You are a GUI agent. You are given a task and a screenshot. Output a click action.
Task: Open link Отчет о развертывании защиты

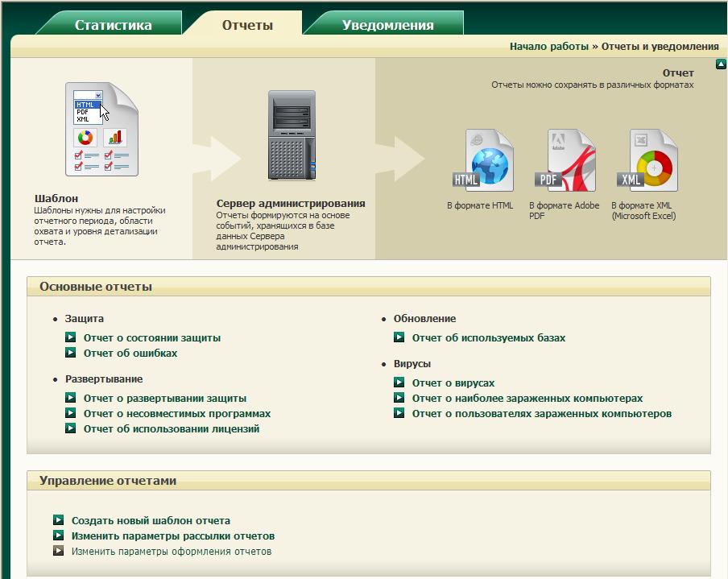[x=165, y=399]
